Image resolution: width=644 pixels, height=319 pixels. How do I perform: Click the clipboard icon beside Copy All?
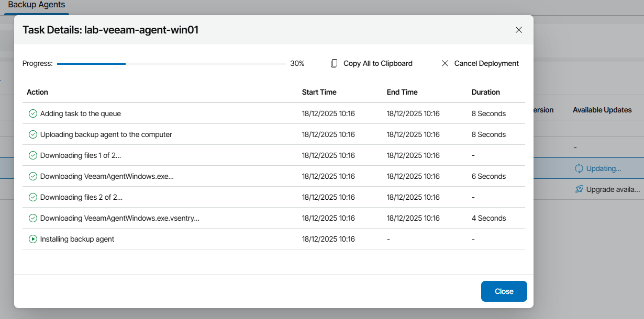click(x=334, y=63)
